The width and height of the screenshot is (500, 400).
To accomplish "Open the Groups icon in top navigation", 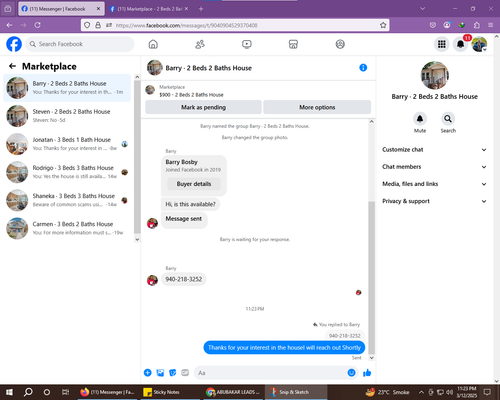I will tap(340, 44).
